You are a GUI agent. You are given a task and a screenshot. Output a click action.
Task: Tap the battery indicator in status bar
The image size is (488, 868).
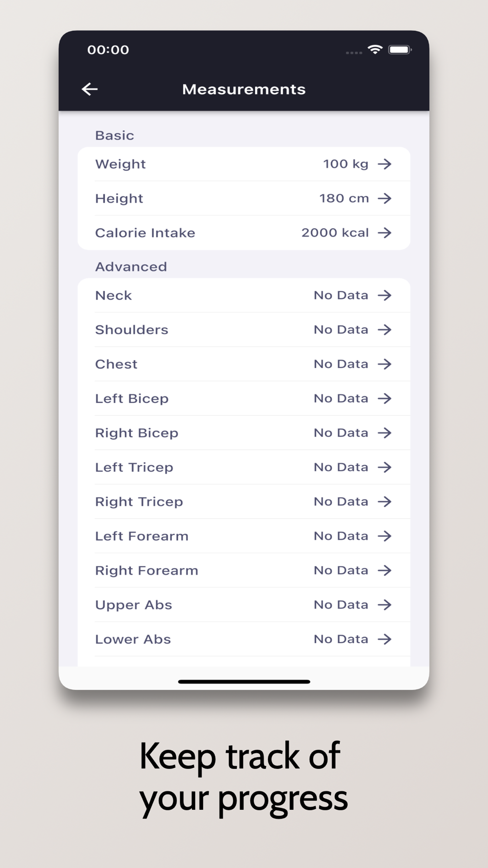tap(400, 49)
